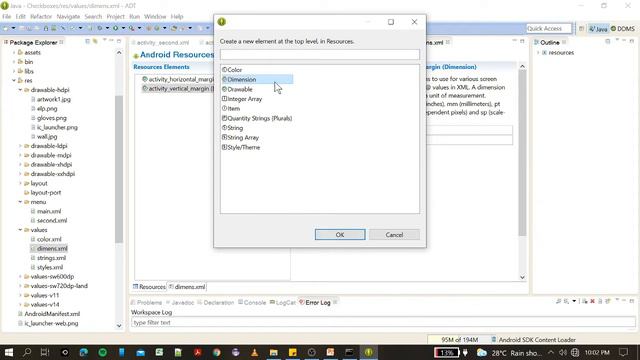This screenshot has width=640, height=360.
Task: Click Cancel in the dialog
Action: [x=394, y=235]
